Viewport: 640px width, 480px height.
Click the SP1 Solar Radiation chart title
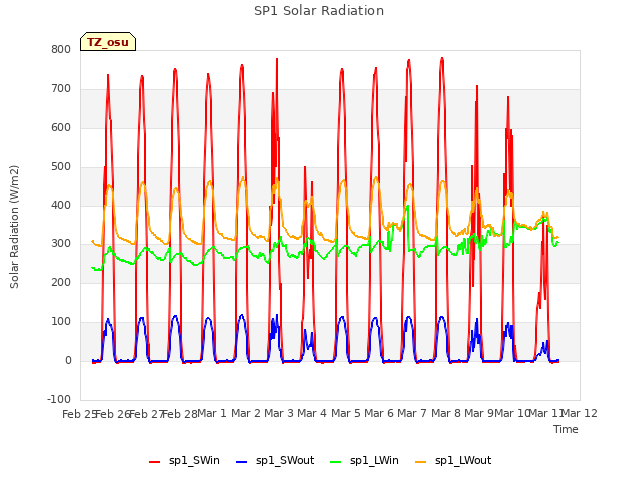pos(319,11)
